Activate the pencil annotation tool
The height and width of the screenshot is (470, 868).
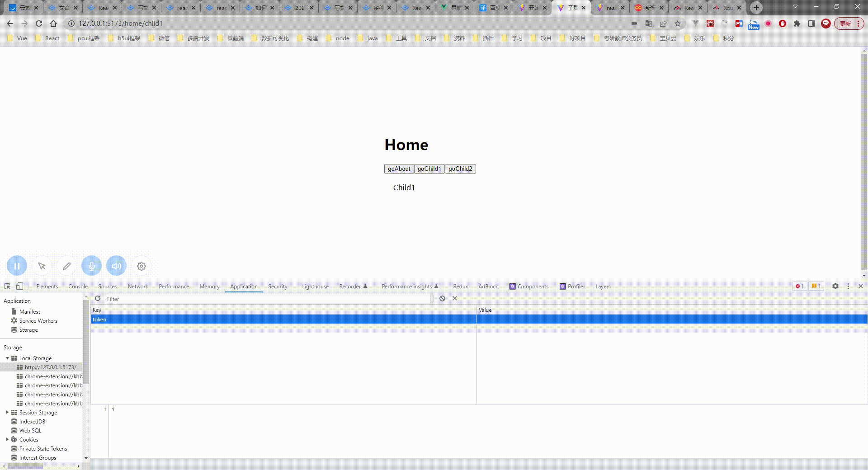67,266
